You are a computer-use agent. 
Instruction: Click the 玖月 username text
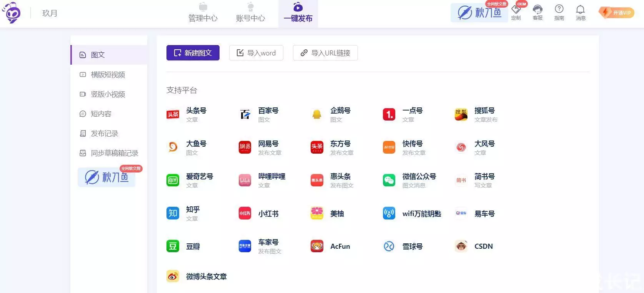pyautogui.click(x=50, y=13)
